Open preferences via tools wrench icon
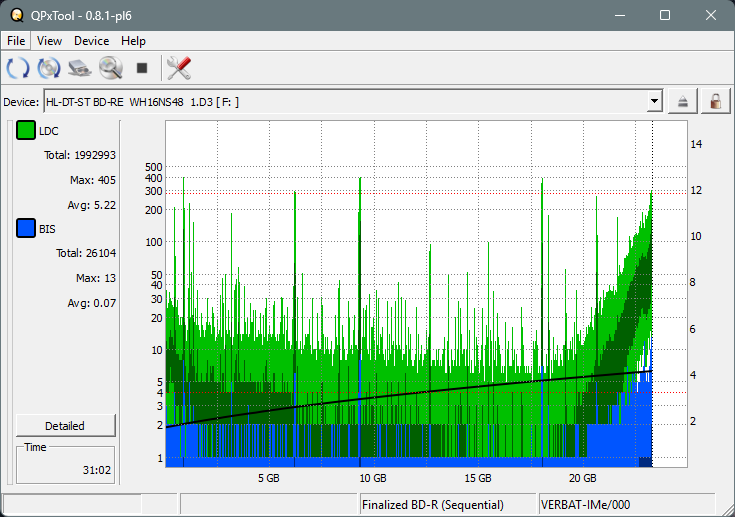This screenshot has height=517, width=735. click(179, 68)
